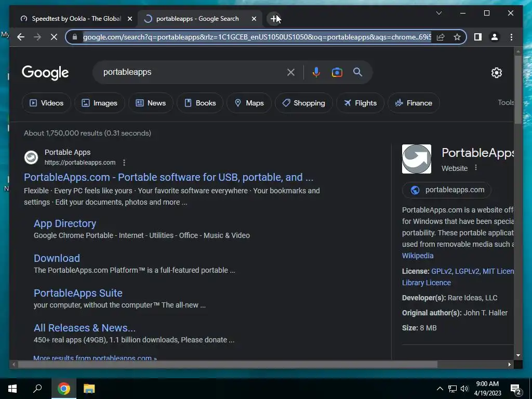Filter results by Books
The image size is (532, 399).
pyautogui.click(x=200, y=103)
